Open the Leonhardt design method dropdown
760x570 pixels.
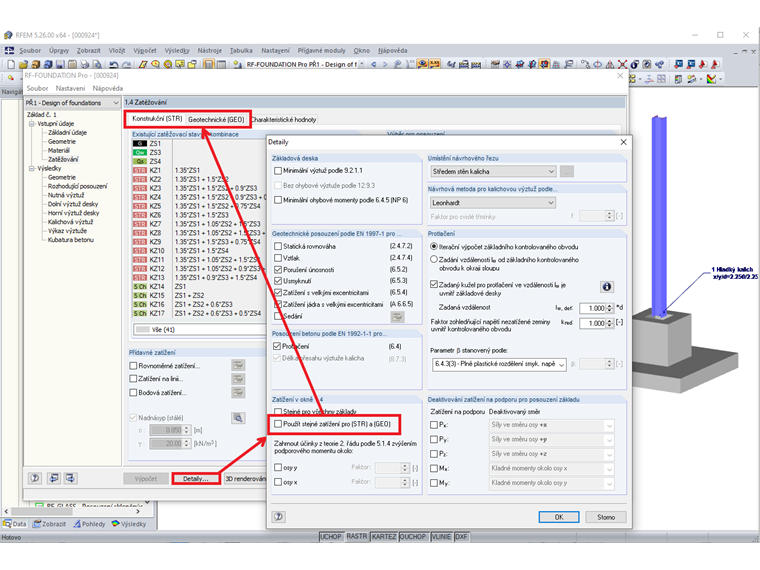(493, 203)
